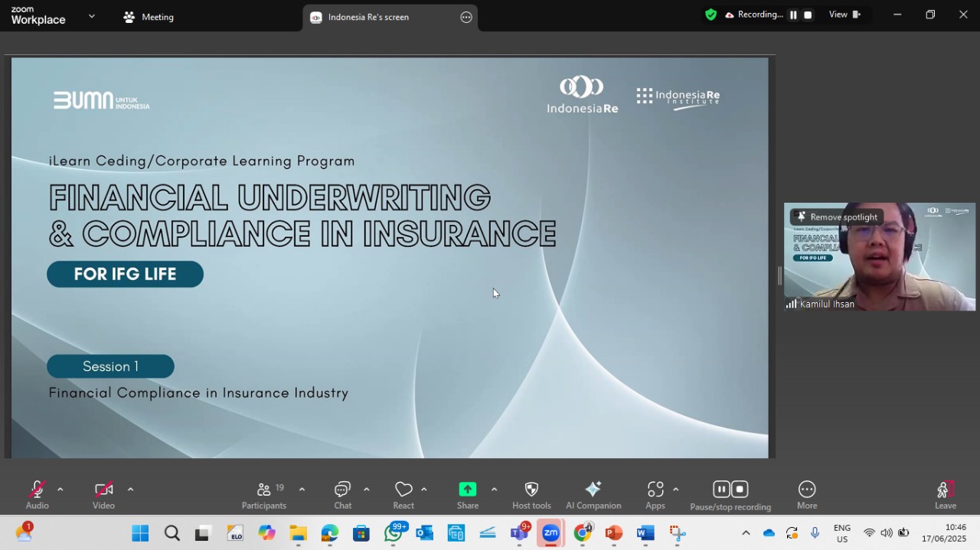Click the microphone in-use tray icon
980x550 pixels.
point(815,533)
